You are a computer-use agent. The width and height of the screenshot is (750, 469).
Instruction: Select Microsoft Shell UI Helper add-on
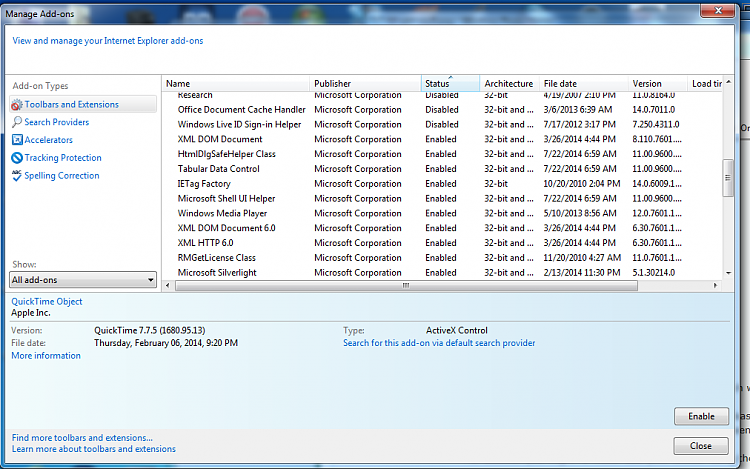click(442, 198)
